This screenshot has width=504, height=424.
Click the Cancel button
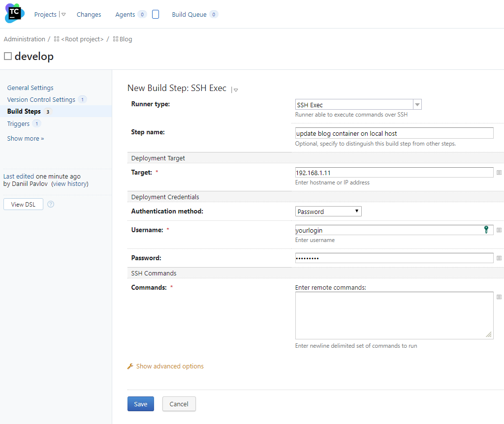pyautogui.click(x=179, y=404)
